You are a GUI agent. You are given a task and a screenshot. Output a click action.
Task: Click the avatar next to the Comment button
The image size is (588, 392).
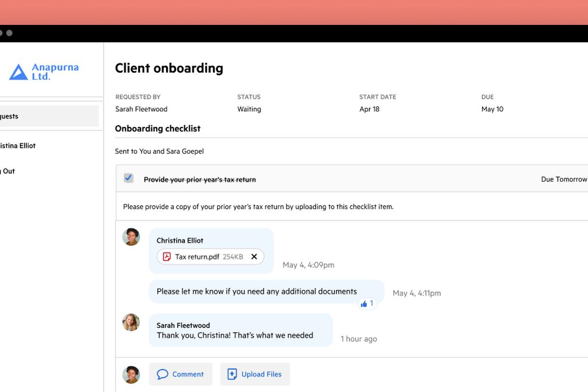131,375
